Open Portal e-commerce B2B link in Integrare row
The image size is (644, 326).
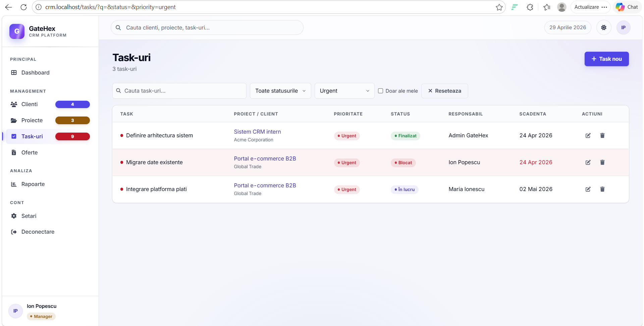(x=265, y=186)
